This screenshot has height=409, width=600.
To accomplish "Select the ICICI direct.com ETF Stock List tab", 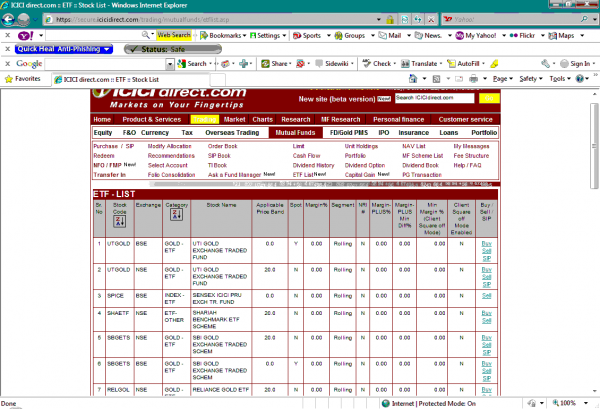I will (x=130, y=80).
